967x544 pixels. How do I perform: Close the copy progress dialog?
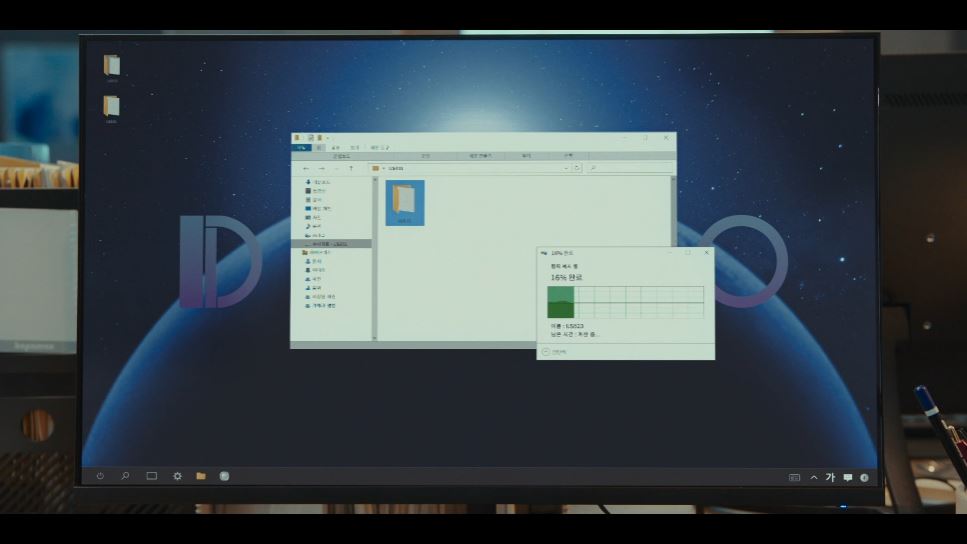coord(707,252)
